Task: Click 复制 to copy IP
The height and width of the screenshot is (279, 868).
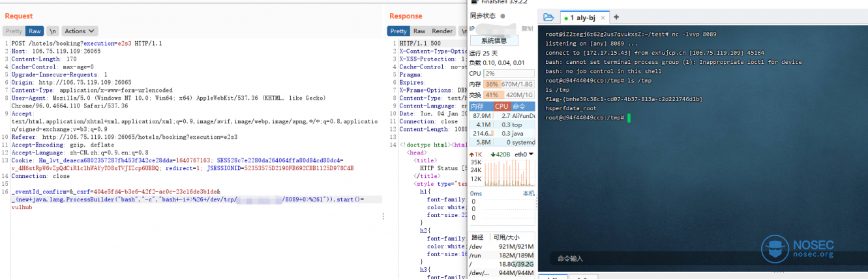Action: coord(527,29)
